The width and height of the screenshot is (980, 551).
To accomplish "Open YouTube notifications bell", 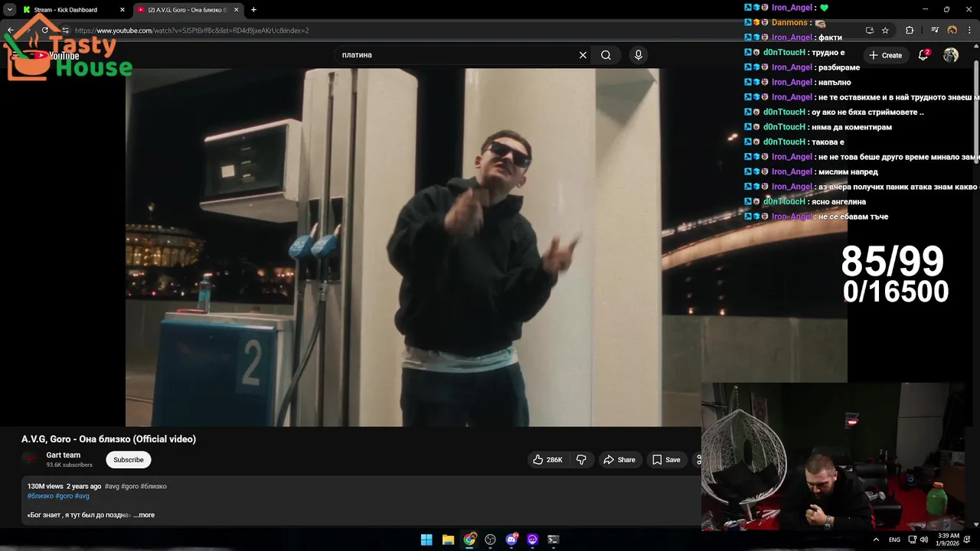I will click(923, 55).
